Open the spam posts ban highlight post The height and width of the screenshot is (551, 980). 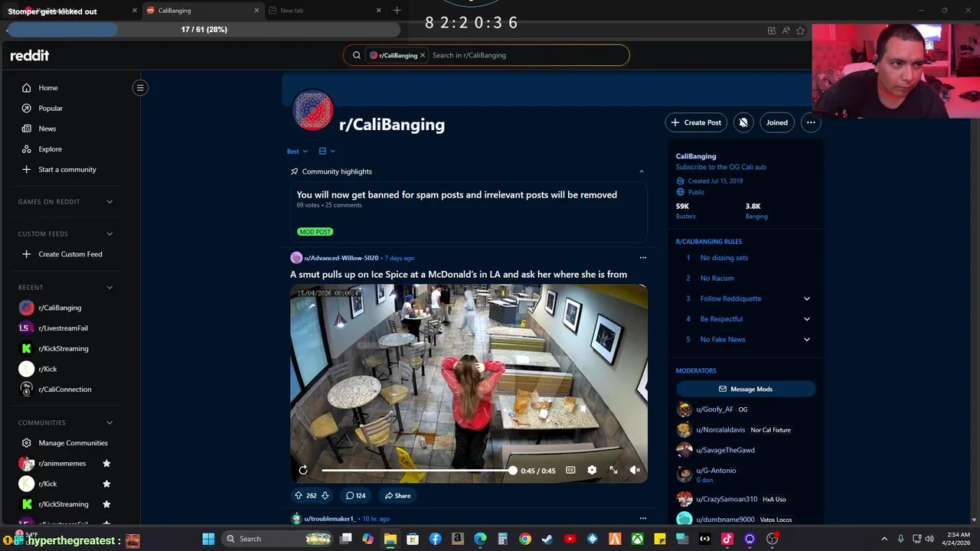pyautogui.click(x=456, y=195)
